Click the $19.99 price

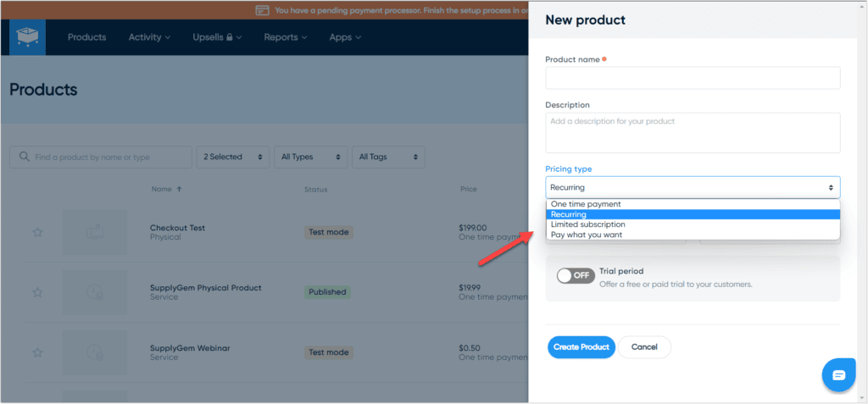(470, 288)
